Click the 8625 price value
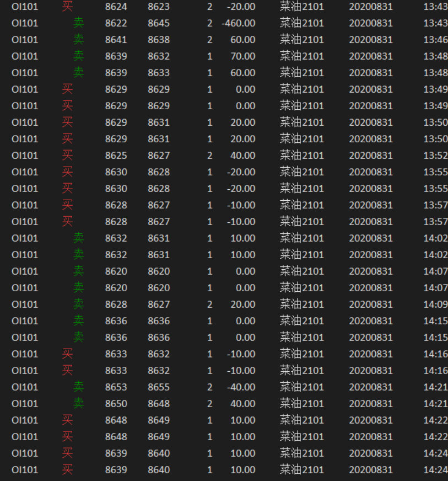The image size is (448, 481). [x=116, y=156]
